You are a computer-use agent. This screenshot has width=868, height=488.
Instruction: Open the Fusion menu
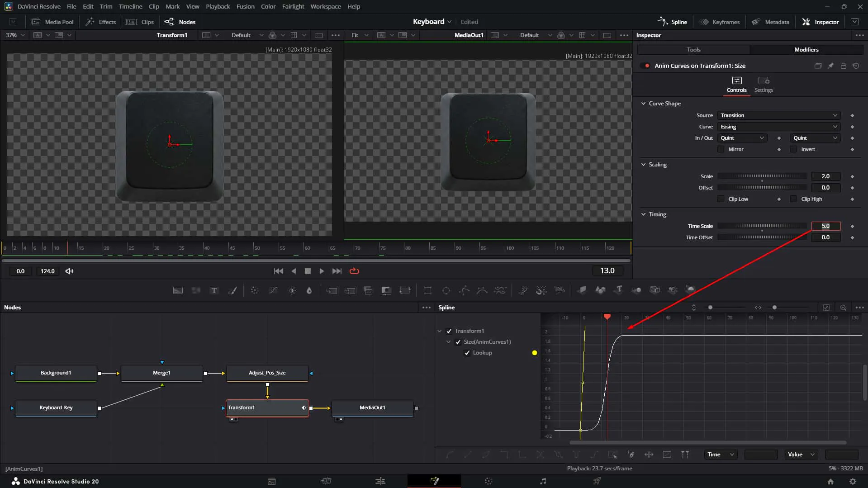[x=245, y=6]
